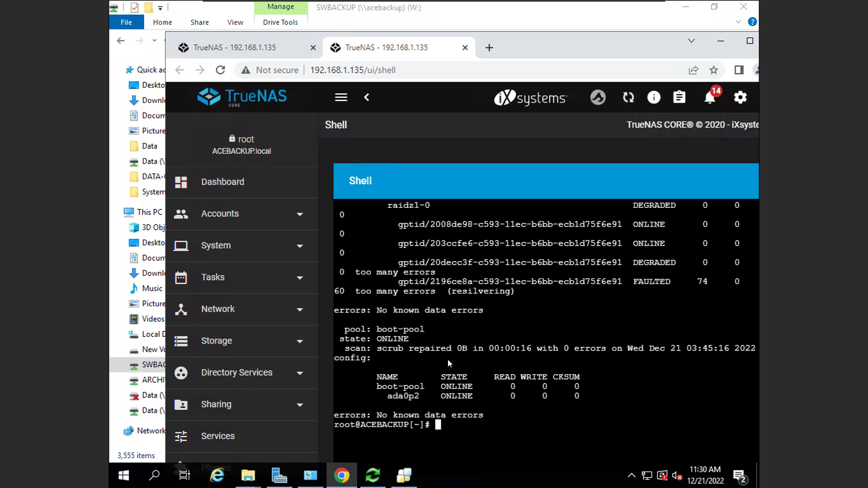The image size is (868, 488).
Task: Click the Tasks calendar icon
Action: pos(181,277)
